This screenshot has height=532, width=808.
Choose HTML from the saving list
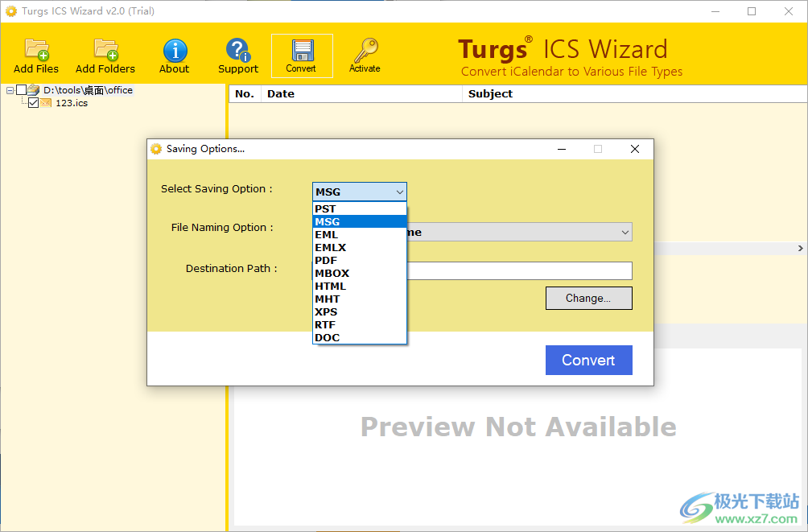pyautogui.click(x=360, y=286)
